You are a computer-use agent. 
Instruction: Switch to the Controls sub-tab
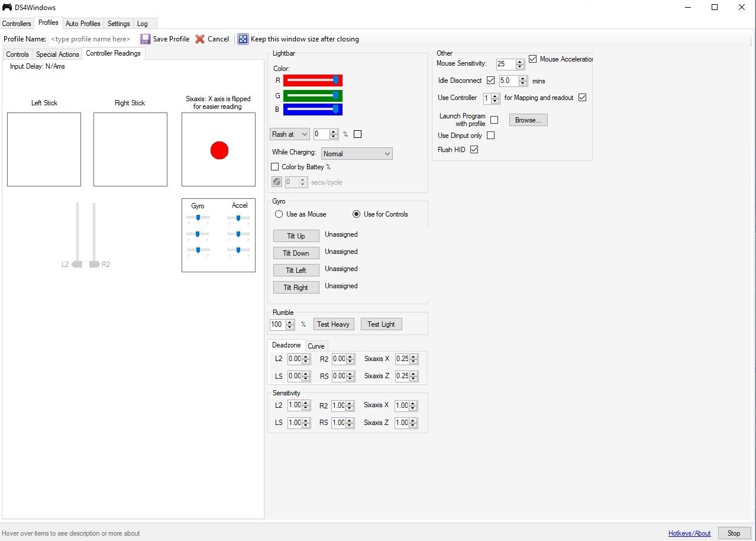(x=17, y=54)
